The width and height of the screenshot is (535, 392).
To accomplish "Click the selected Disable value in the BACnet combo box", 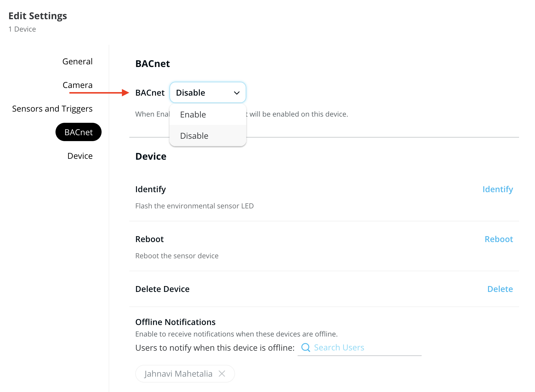I will coord(191,93).
